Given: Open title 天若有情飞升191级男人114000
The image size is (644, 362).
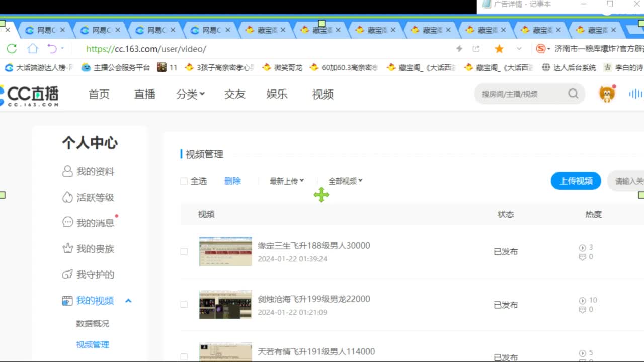Looking at the screenshot, I should click(316, 351).
